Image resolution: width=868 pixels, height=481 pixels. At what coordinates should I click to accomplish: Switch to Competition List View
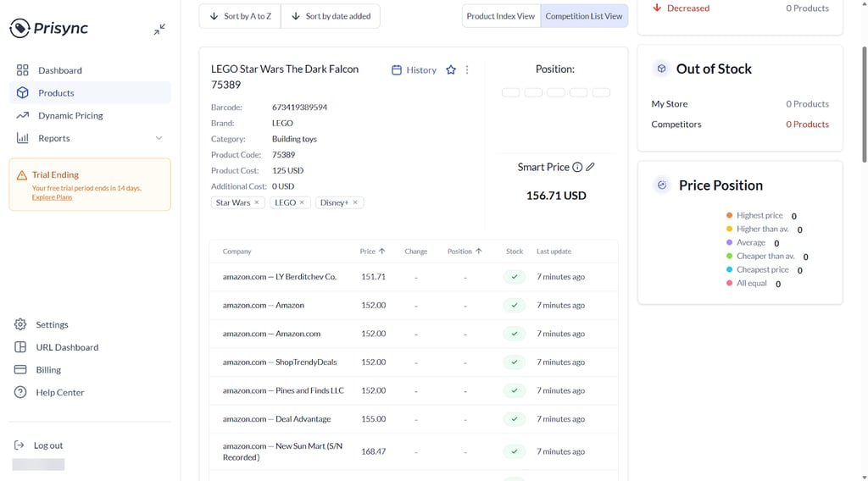tap(584, 16)
